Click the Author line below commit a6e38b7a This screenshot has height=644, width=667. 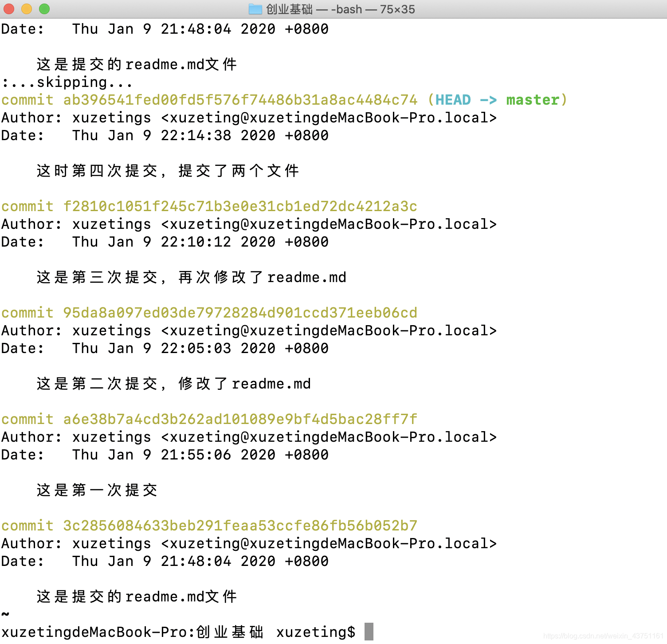(x=249, y=437)
